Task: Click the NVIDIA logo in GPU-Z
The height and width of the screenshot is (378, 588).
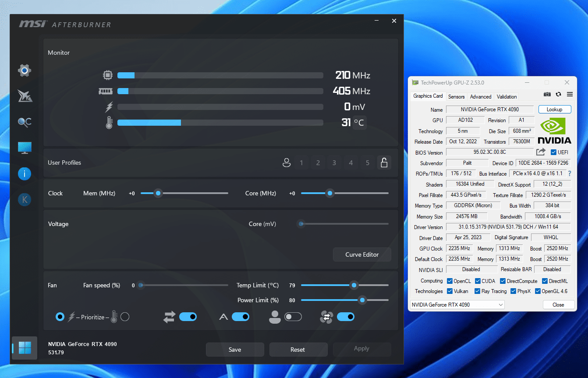Action: pos(554,131)
